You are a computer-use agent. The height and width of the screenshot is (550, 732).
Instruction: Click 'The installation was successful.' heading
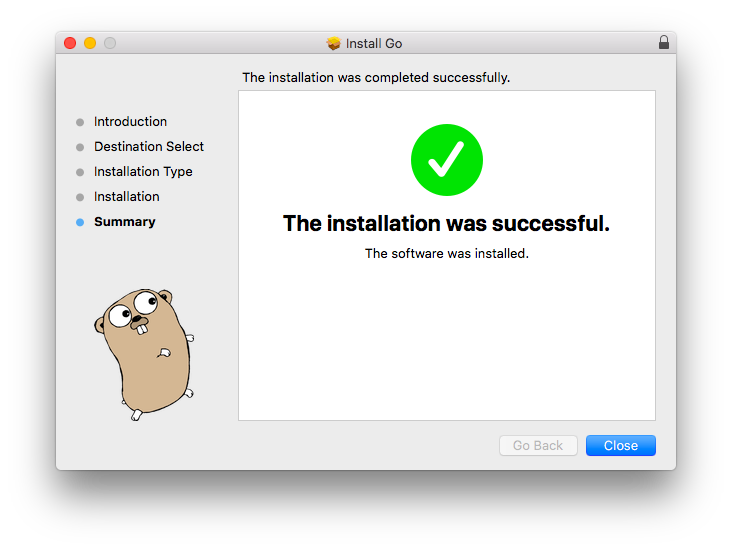point(446,223)
